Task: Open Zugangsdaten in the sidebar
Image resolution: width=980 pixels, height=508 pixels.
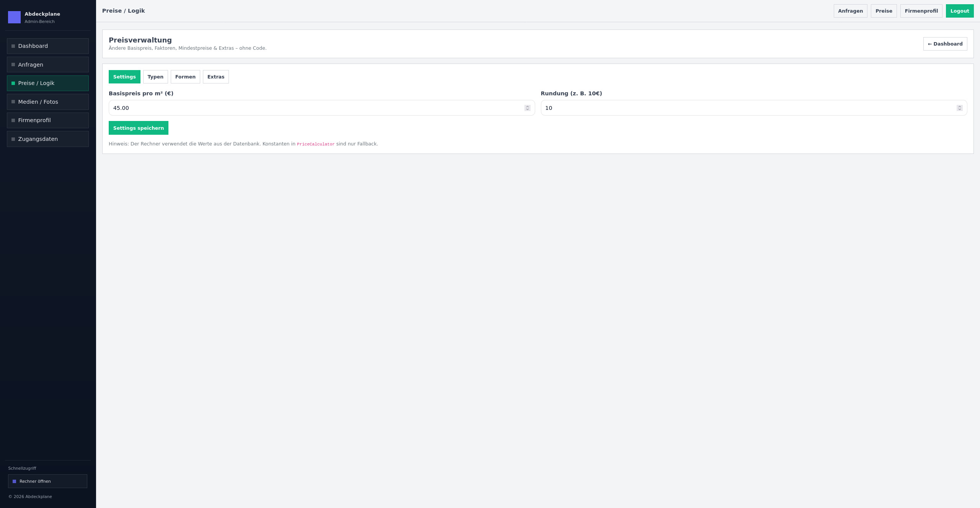Action: pyautogui.click(x=48, y=139)
